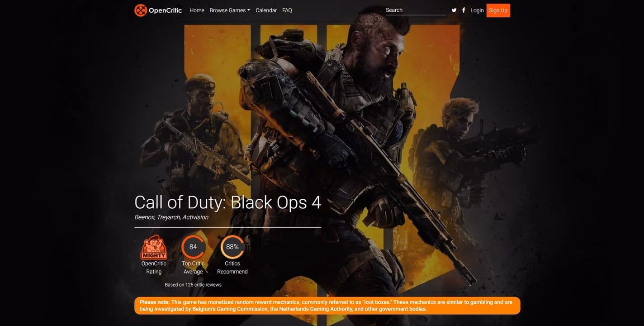Click the developers line 'Beenox, Treyarch, Activision'
This screenshot has height=326, width=644.
171,217
